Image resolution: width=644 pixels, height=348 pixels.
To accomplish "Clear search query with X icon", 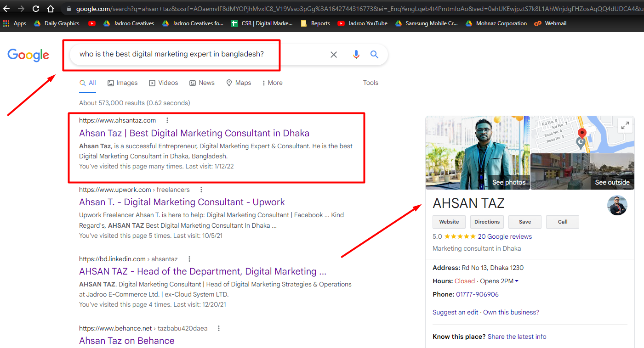I will click(334, 55).
